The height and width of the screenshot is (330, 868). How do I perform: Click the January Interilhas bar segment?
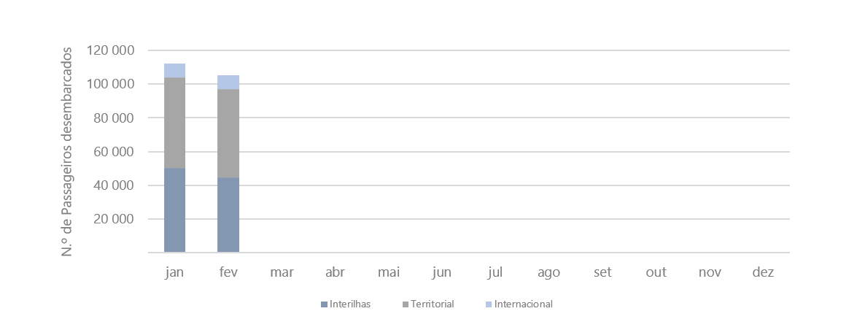click(174, 210)
